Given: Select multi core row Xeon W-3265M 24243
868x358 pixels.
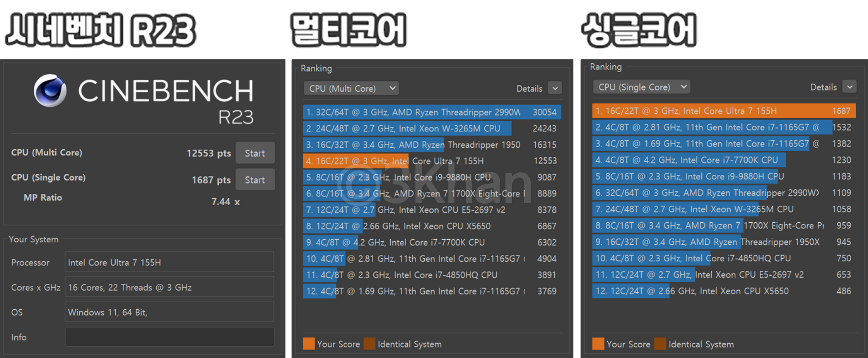Looking at the screenshot, I should tap(432, 128).
